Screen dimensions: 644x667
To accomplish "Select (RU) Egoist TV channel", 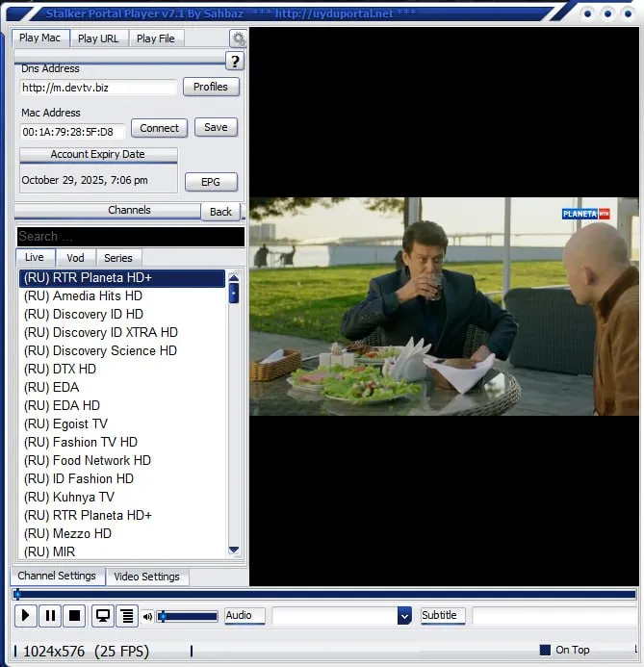I will click(x=121, y=424).
